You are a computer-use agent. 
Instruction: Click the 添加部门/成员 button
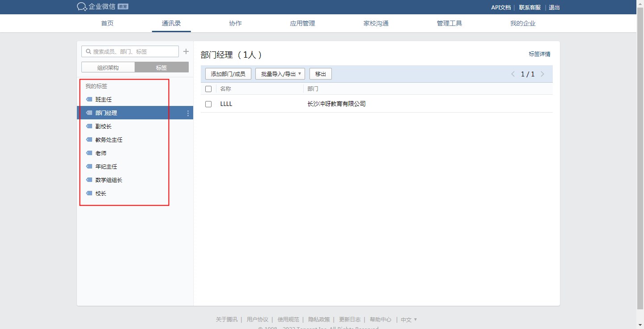point(228,74)
